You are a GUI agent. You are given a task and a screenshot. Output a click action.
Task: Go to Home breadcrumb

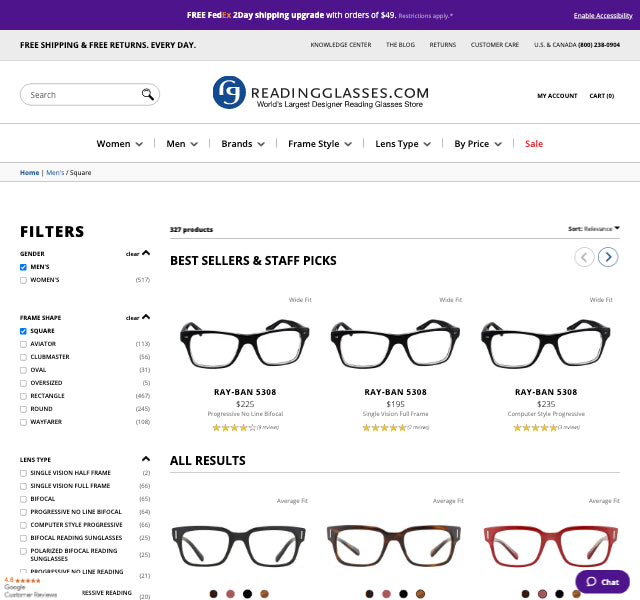tap(29, 173)
